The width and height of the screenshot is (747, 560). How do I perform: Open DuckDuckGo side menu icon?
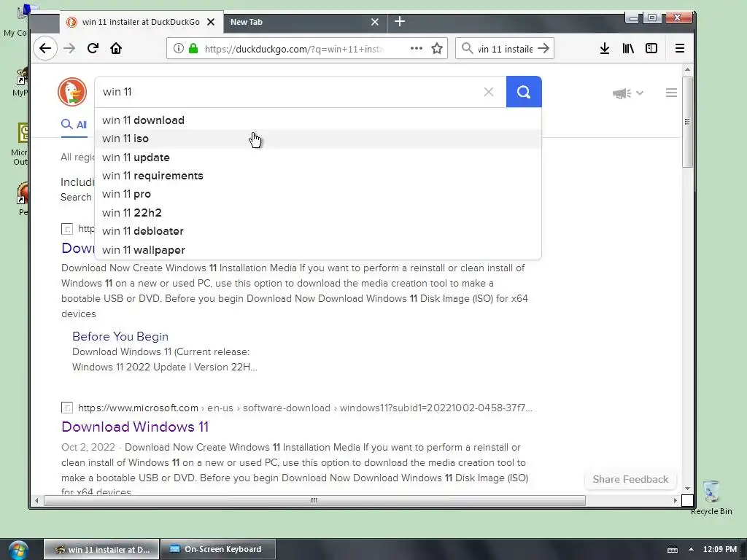[x=671, y=93]
